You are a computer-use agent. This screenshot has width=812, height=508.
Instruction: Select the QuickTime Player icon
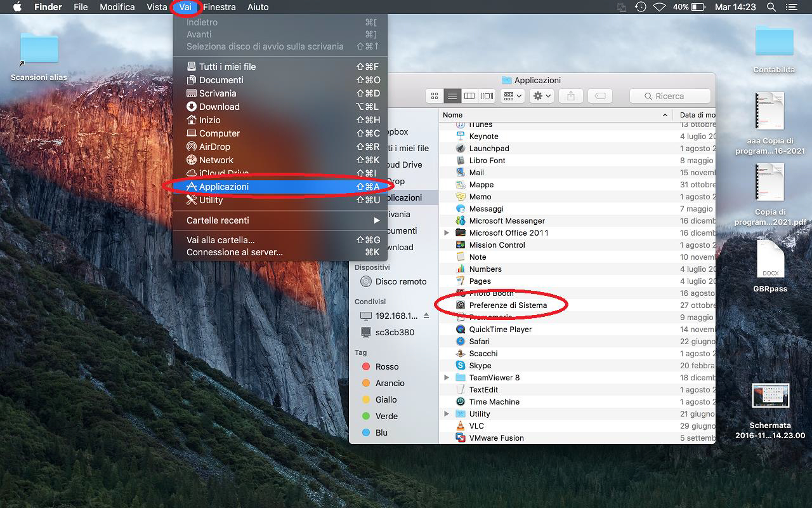[x=461, y=330]
